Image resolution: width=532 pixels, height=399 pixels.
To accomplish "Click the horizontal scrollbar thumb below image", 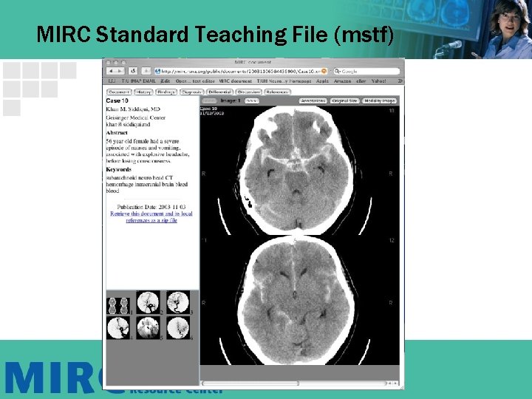I will coord(250,383).
